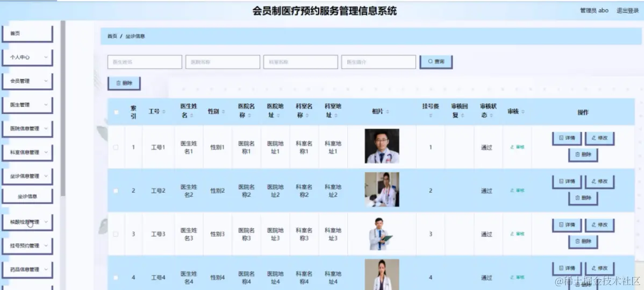This screenshot has height=290, width=644.
Task: Click 修改 for row 工号3
Action: click(x=599, y=225)
